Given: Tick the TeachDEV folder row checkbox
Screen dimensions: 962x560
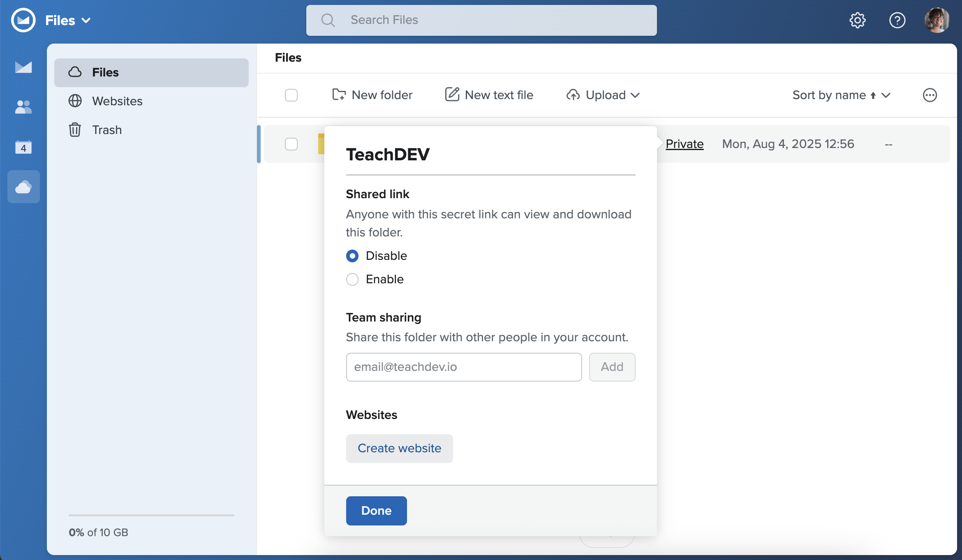Looking at the screenshot, I should click(291, 144).
